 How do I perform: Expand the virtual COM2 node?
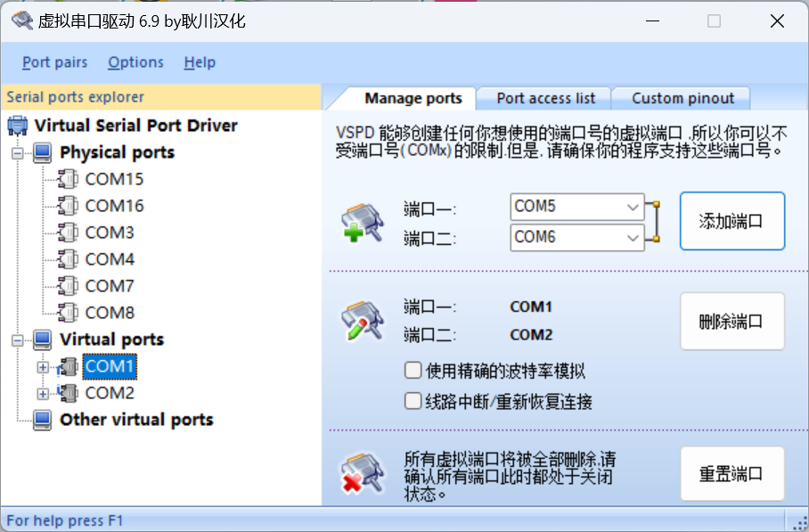[x=43, y=394]
